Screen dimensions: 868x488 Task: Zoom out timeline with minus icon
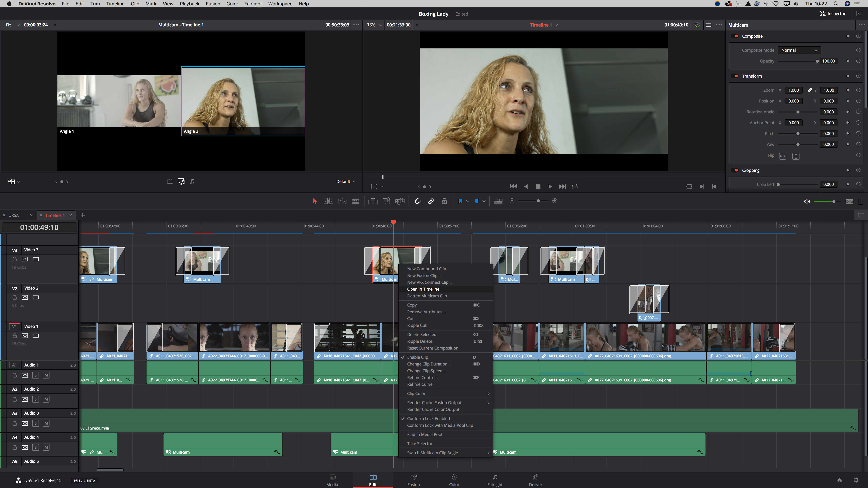coord(512,201)
